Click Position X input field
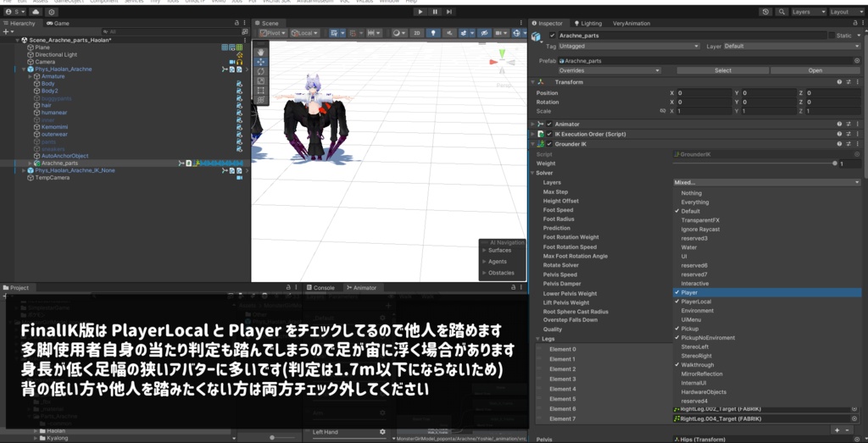This screenshot has height=443, width=868. [704, 93]
